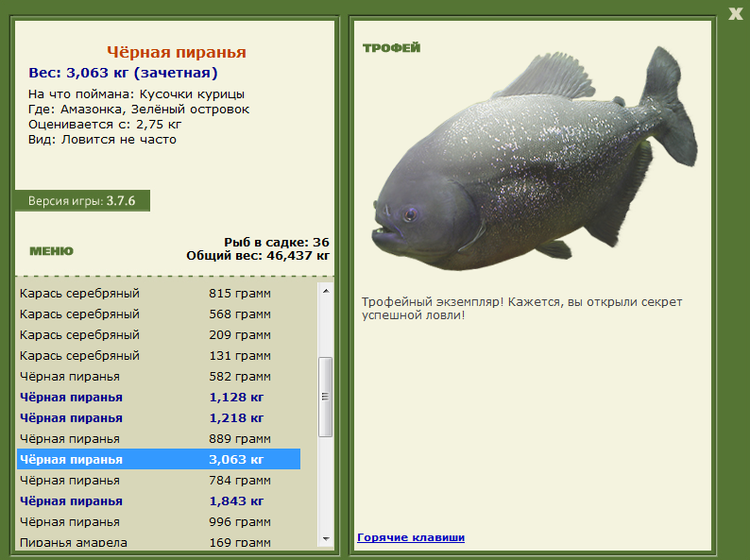
Task: Select Чёрная пиранья 1,128 кг row
Action: pyautogui.click(x=159, y=398)
